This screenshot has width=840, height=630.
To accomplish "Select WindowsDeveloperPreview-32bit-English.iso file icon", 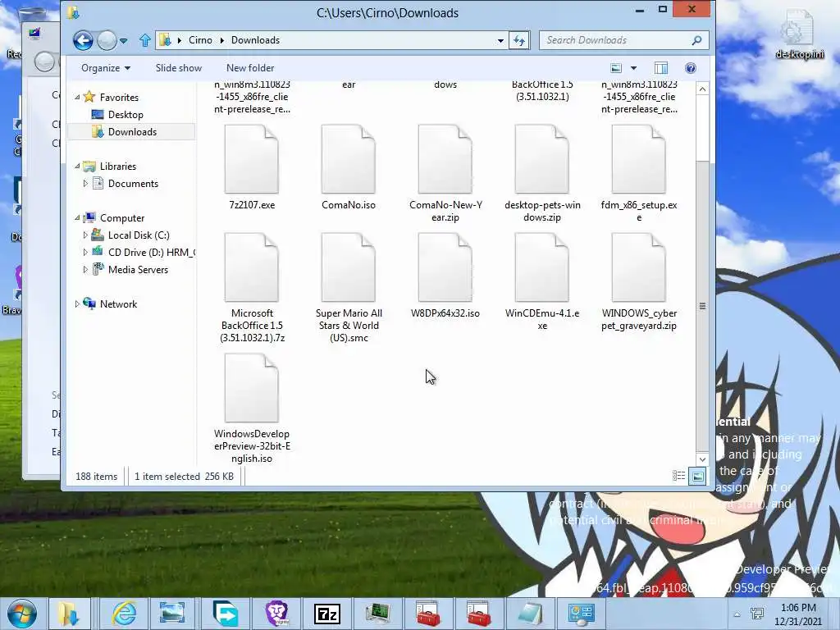I will 252,388.
